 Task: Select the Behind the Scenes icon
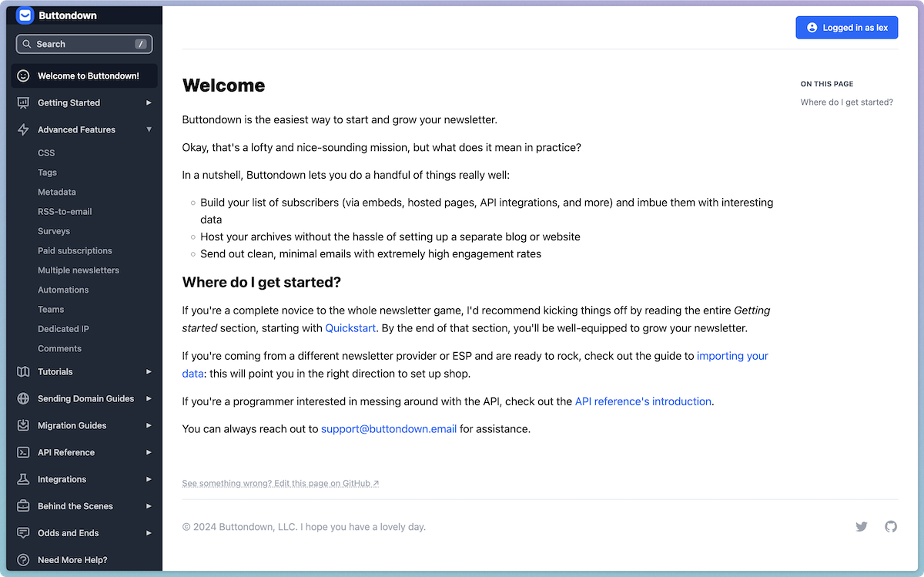pyautogui.click(x=23, y=506)
